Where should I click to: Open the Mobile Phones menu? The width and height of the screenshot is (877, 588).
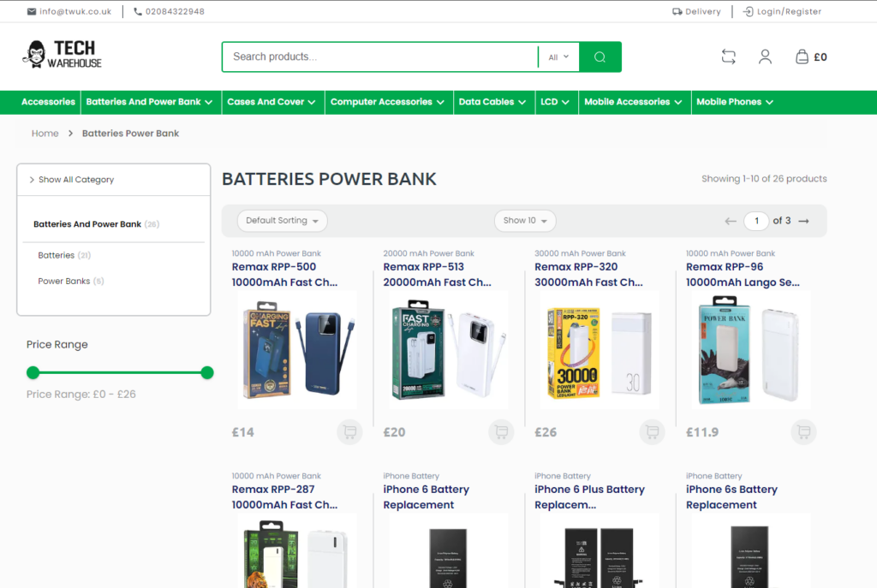click(x=734, y=103)
